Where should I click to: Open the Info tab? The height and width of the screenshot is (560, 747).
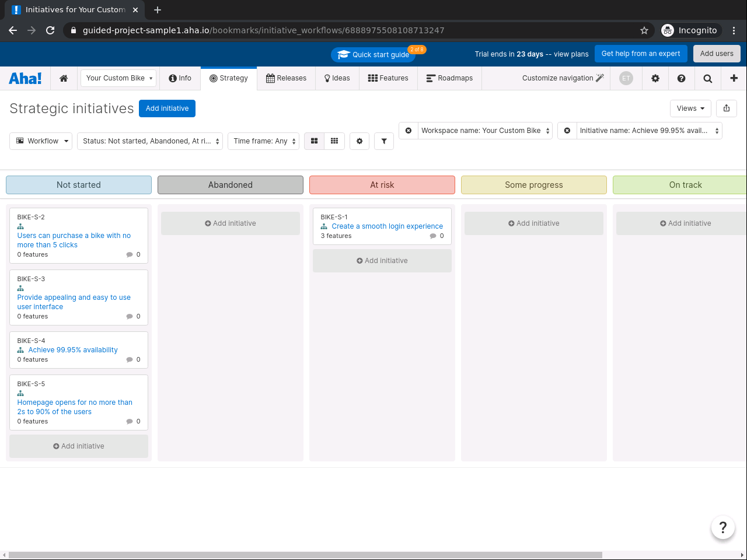(180, 78)
